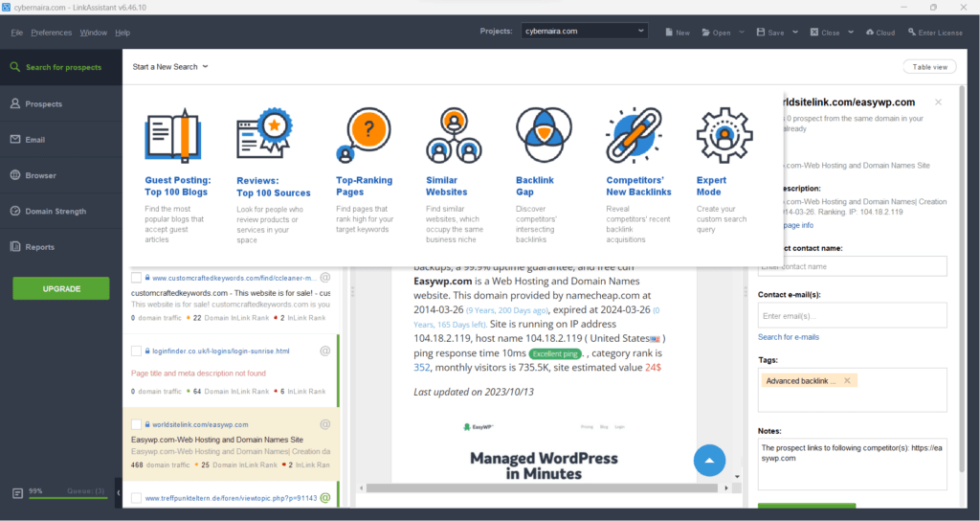980x521 pixels.
Task: Open the loginfinder.co.uk login-sunrise link
Action: pyautogui.click(x=221, y=351)
